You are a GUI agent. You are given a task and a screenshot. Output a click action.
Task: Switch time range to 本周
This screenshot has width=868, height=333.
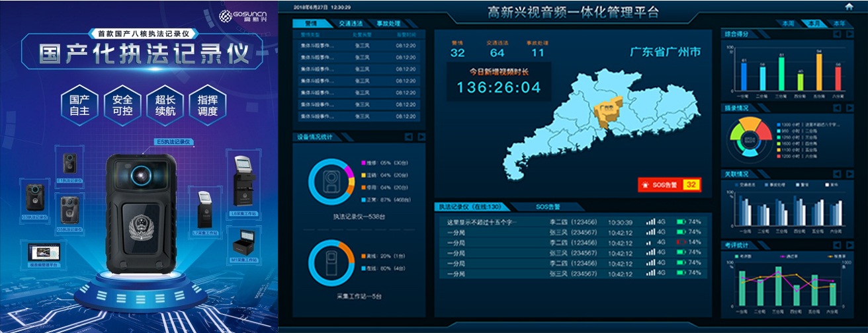[788, 24]
